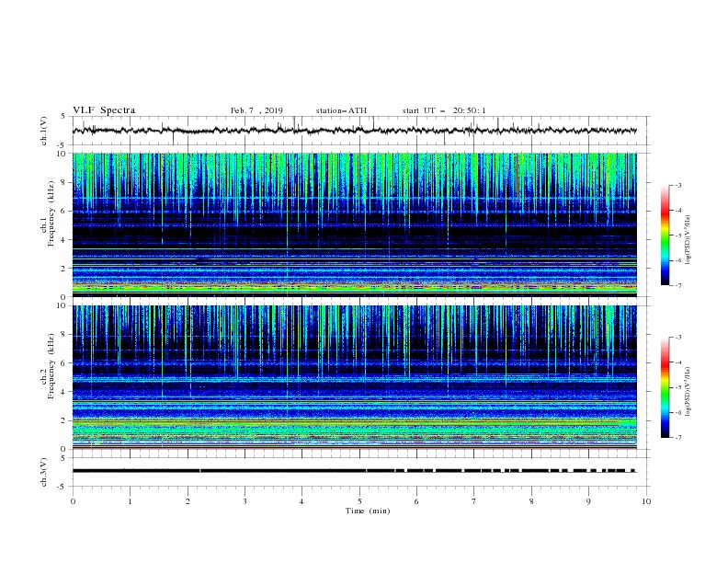Click the ch.2 spectrogram color bar
Screen dimensions: 728x563
click(x=665, y=387)
